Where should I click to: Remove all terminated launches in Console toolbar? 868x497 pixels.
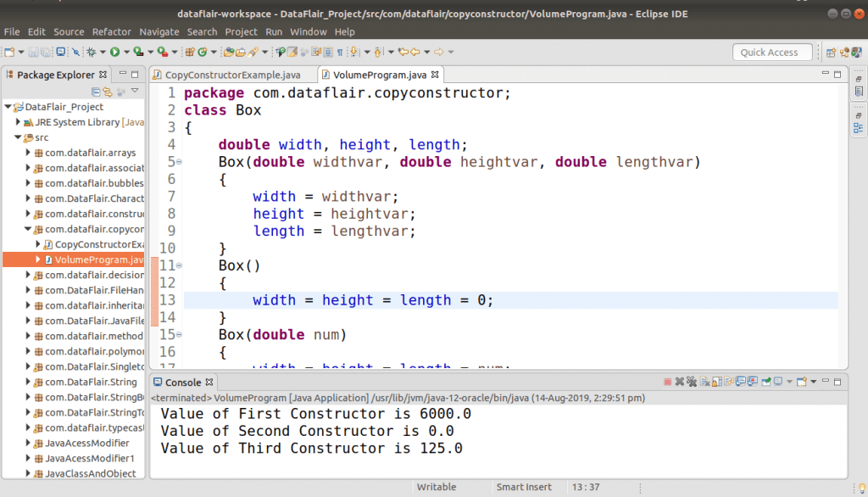[x=690, y=382]
